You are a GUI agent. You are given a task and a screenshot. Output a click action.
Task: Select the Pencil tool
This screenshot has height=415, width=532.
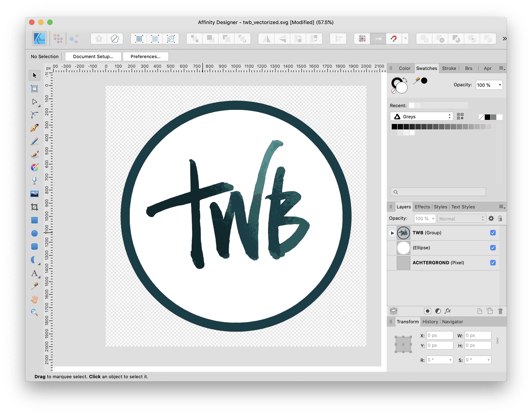(x=34, y=141)
